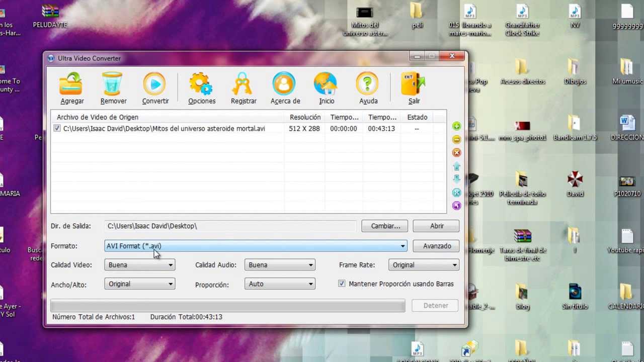Click the move up arrow side icon

tap(456, 166)
